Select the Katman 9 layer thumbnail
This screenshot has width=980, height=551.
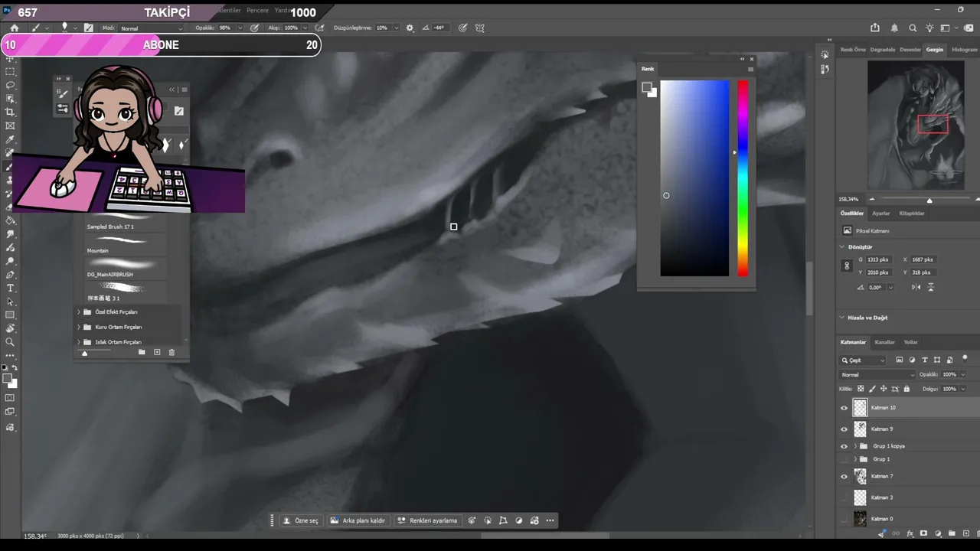[x=861, y=429]
